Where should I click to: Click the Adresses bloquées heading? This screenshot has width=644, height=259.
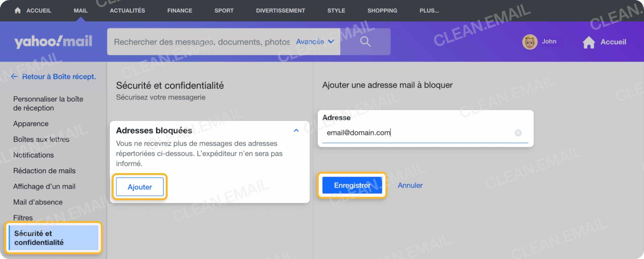tap(154, 130)
